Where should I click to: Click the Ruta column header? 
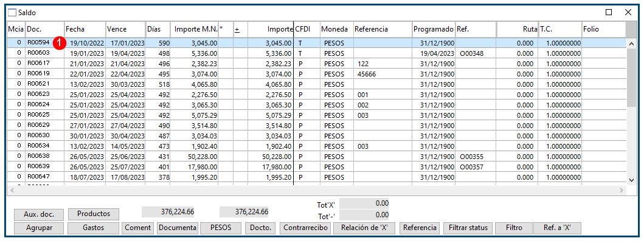click(517, 29)
